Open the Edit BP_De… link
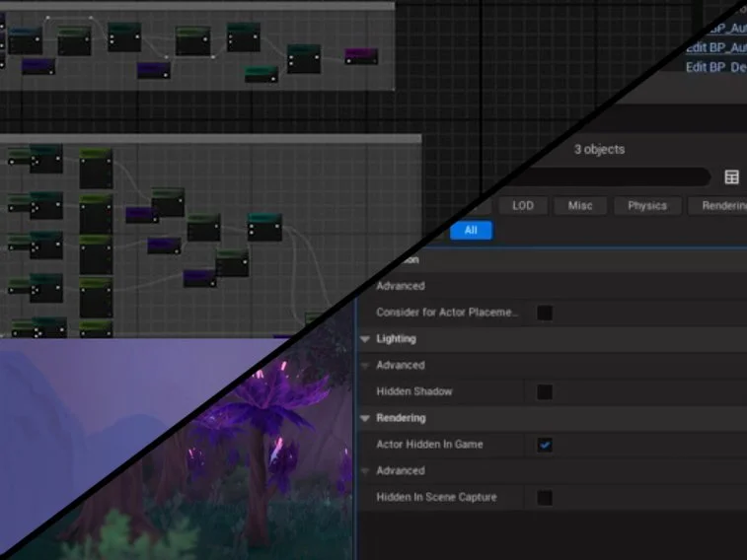 point(716,67)
